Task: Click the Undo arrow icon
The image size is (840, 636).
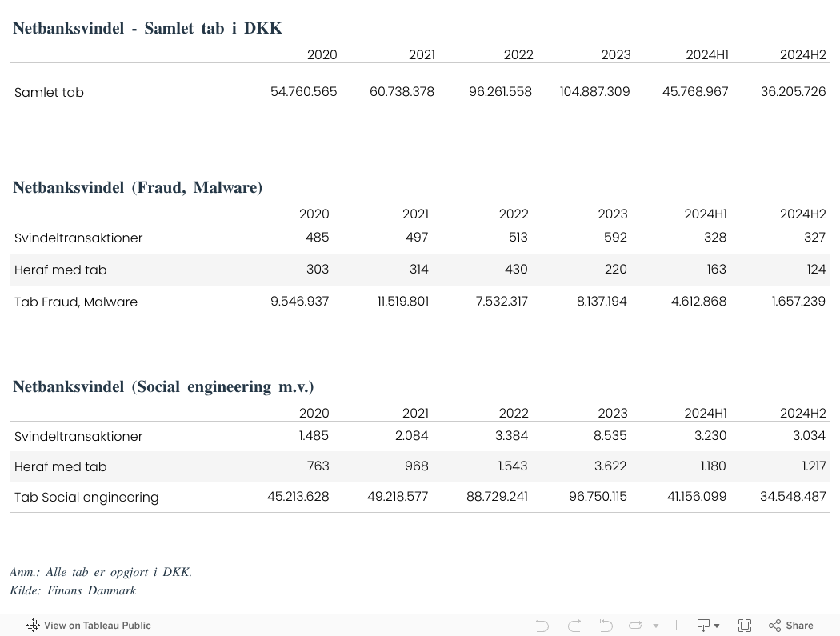Action: click(542, 626)
